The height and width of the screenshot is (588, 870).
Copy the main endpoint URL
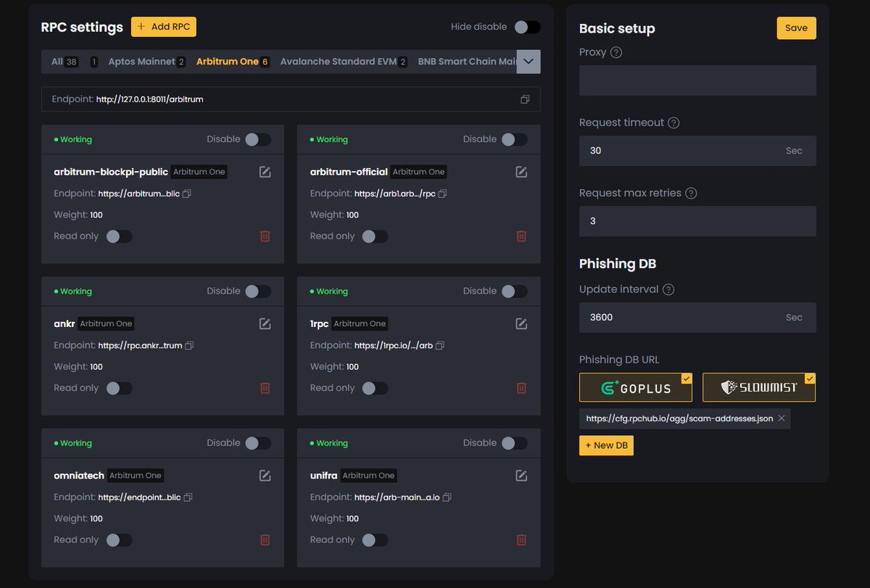coord(525,99)
